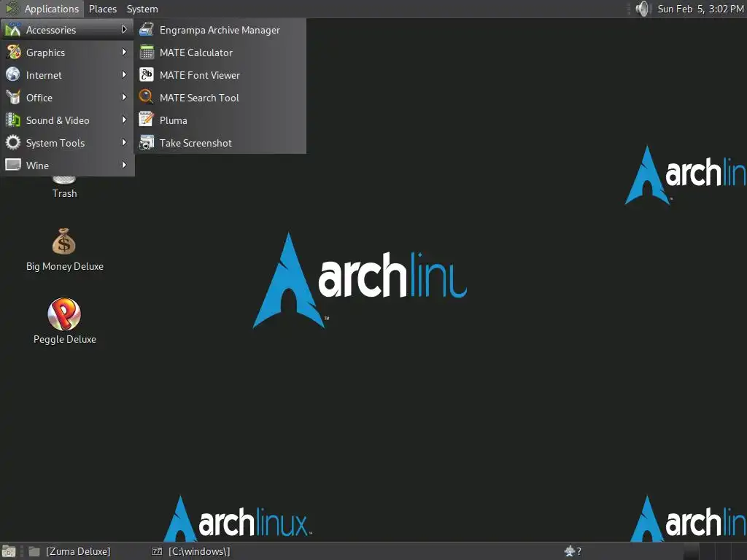This screenshot has width=747, height=560.
Task: Select the Big Money Deluxe money bag icon
Action: (x=64, y=241)
